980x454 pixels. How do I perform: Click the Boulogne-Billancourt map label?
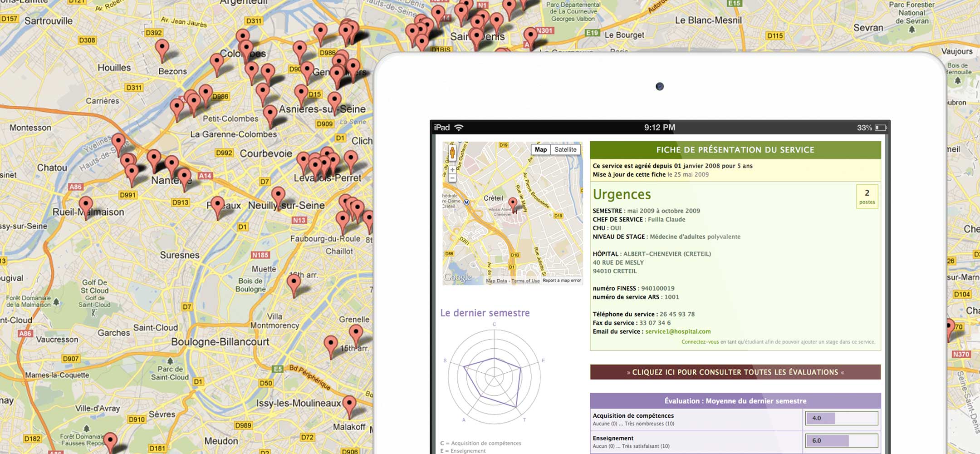pyautogui.click(x=220, y=342)
